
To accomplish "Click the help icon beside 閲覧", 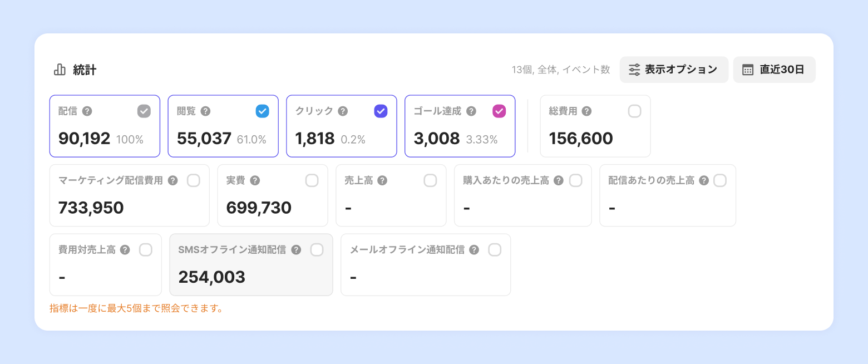I will tap(205, 111).
